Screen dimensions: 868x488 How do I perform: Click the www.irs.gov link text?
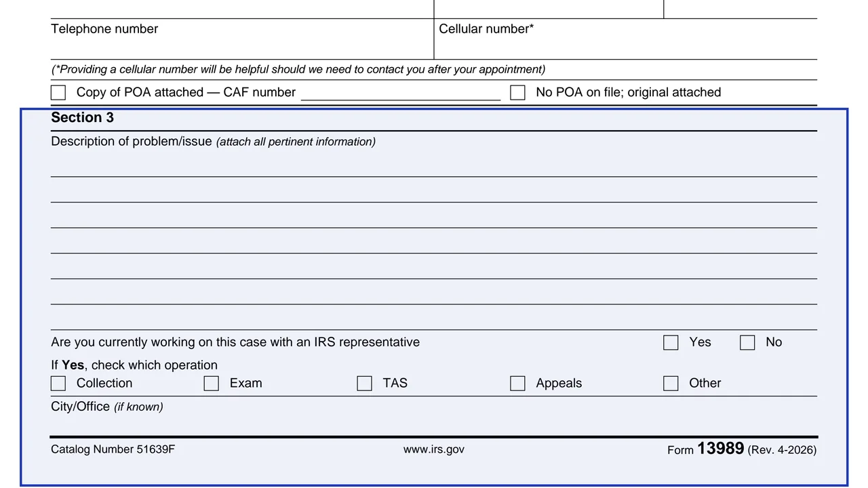tap(434, 449)
